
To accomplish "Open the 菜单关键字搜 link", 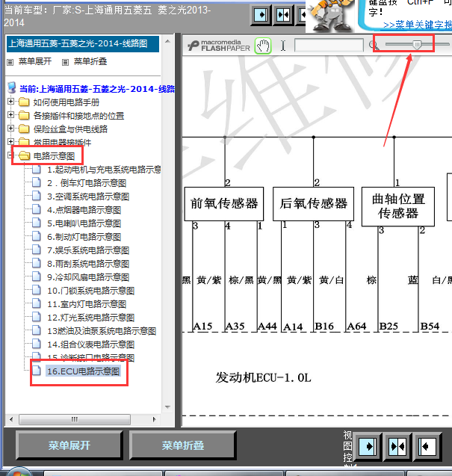I will (x=418, y=25).
